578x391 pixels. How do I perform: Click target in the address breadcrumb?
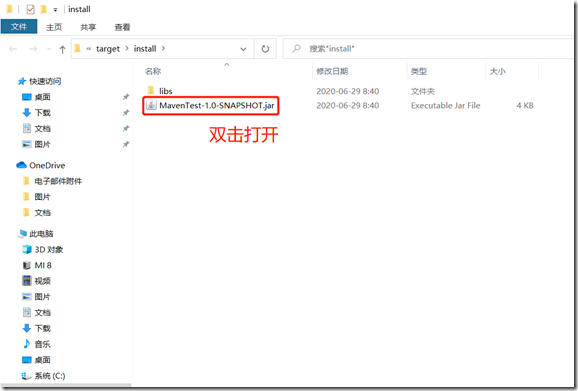(108, 49)
